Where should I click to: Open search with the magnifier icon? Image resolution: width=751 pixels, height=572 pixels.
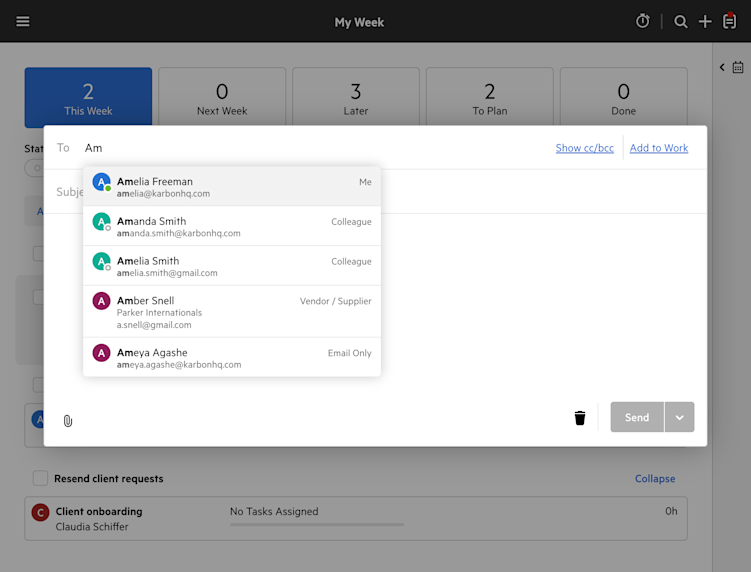(x=680, y=22)
